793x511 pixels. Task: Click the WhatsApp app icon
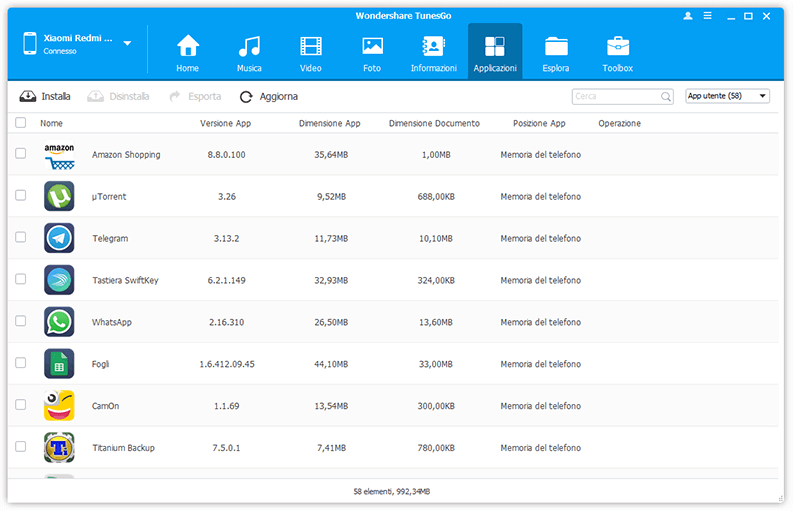click(59, 322)
